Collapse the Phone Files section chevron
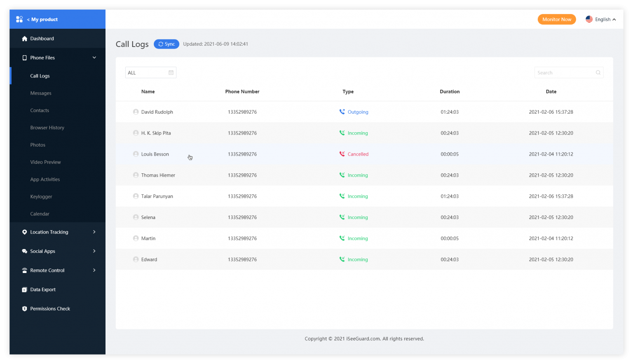The width and height of the screenshot is (633, 364). click(94, 58)
